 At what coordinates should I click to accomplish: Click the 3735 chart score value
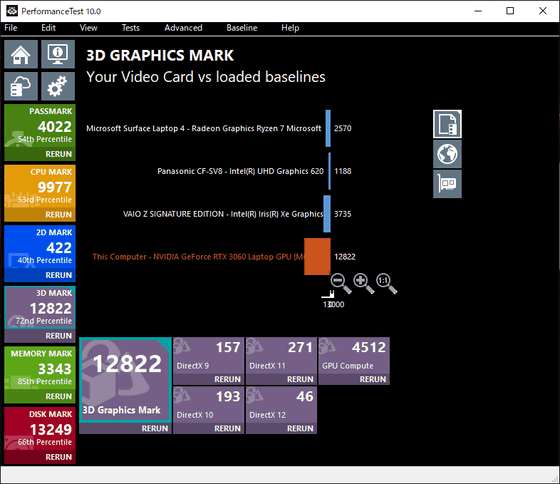tap(342, 214)
